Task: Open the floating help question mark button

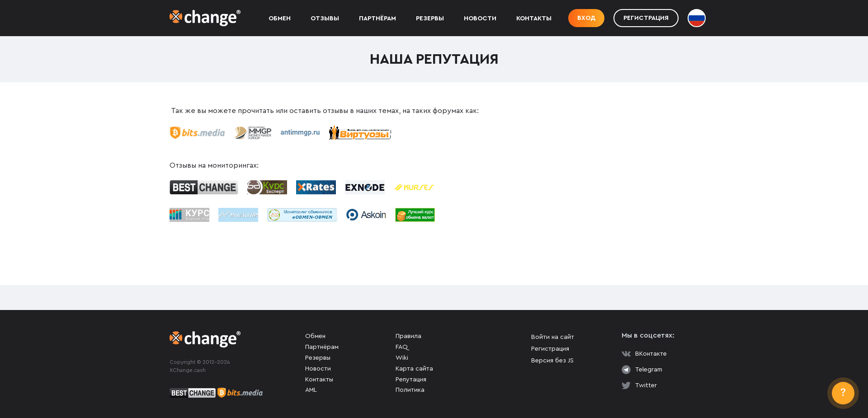Action: click(842, 393)
